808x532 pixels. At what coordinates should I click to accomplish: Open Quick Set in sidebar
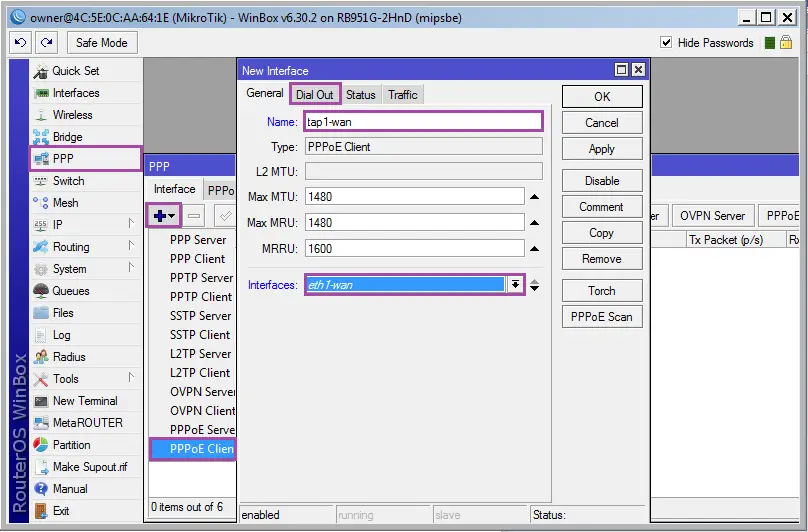[85, 71]
